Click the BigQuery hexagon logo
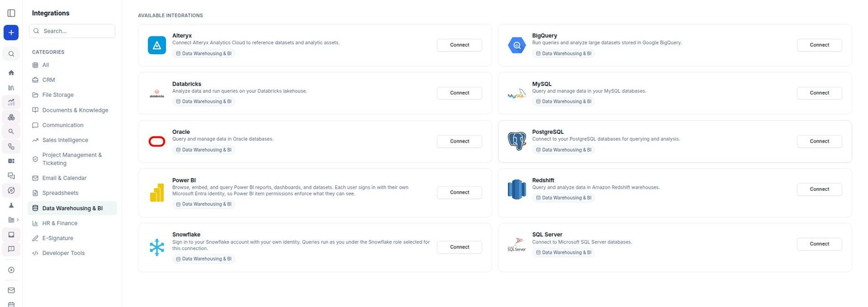This screenshot has width=868, height=307. click(516, 45)
